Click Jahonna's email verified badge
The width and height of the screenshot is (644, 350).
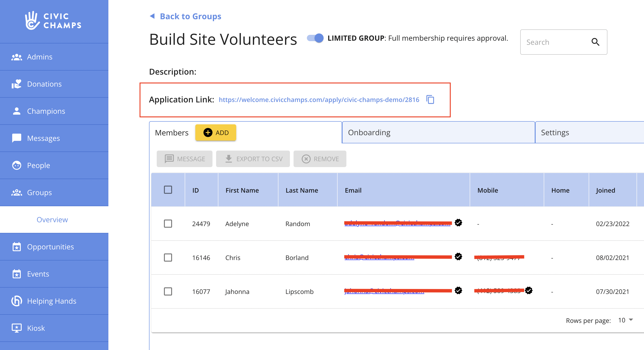(458, 290)
